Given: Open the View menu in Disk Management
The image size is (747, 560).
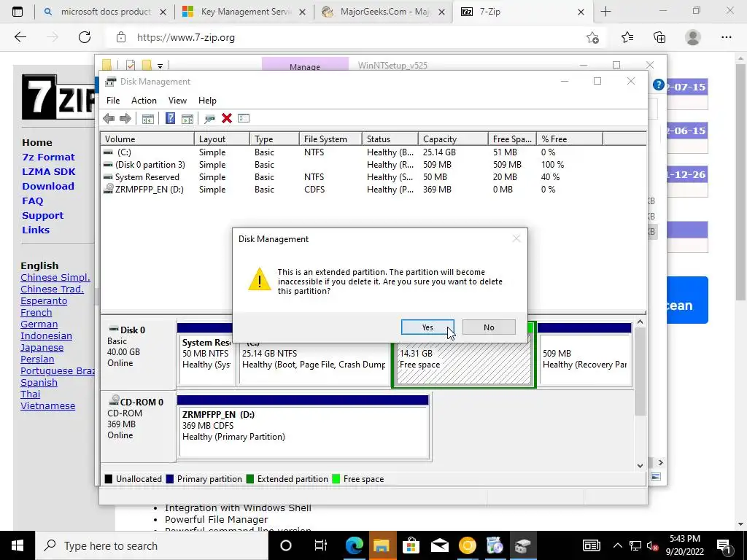Looking at the screenshot, I should pyautogui.click(x=177, y=101).
